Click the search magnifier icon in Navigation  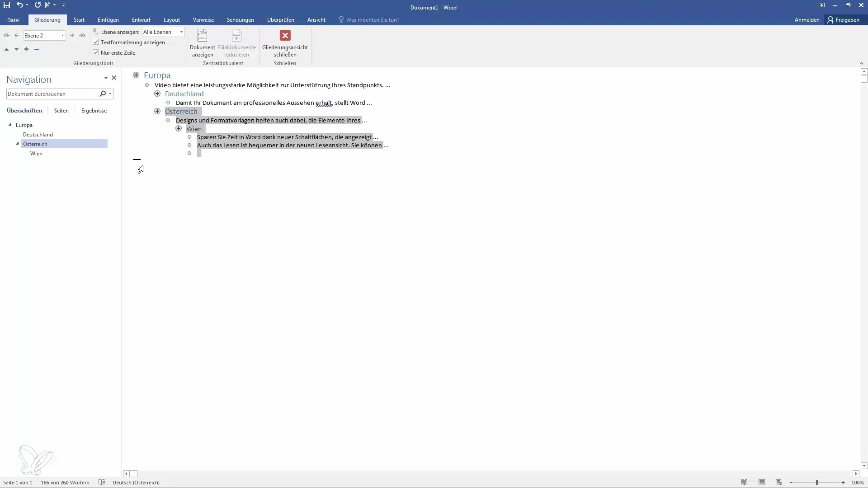tap(103, 94)
